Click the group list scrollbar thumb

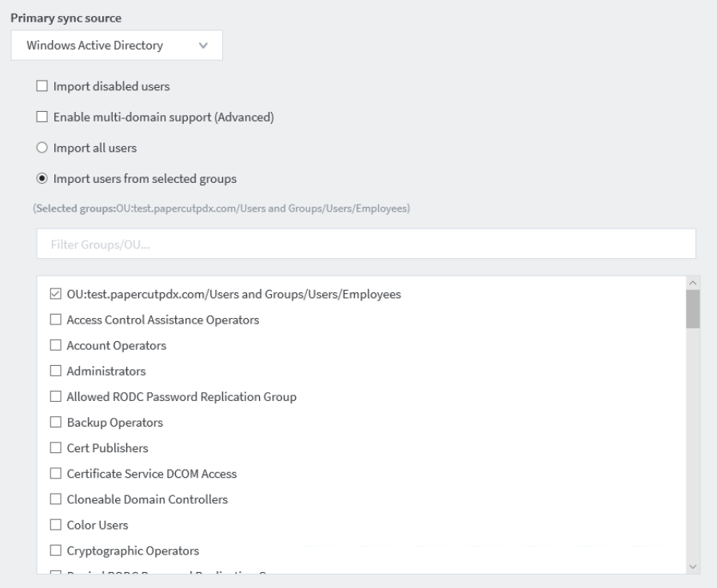[x=693, y=309]
